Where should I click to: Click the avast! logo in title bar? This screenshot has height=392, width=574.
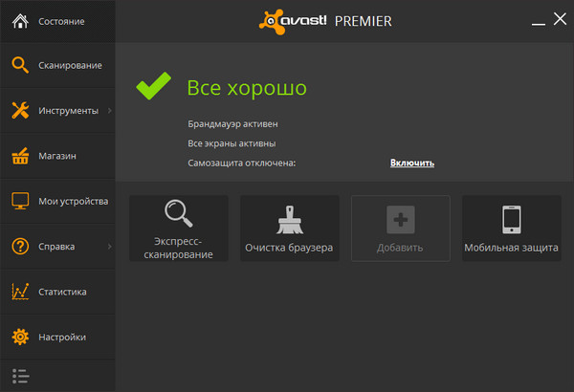coord(293,21)
